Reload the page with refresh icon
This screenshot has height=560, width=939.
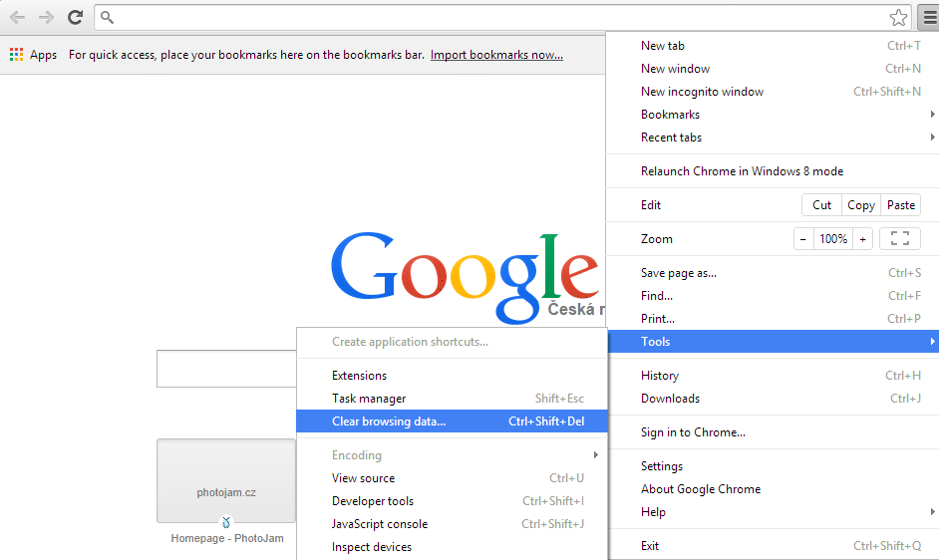pyautogui.click(x=75, y=17)
